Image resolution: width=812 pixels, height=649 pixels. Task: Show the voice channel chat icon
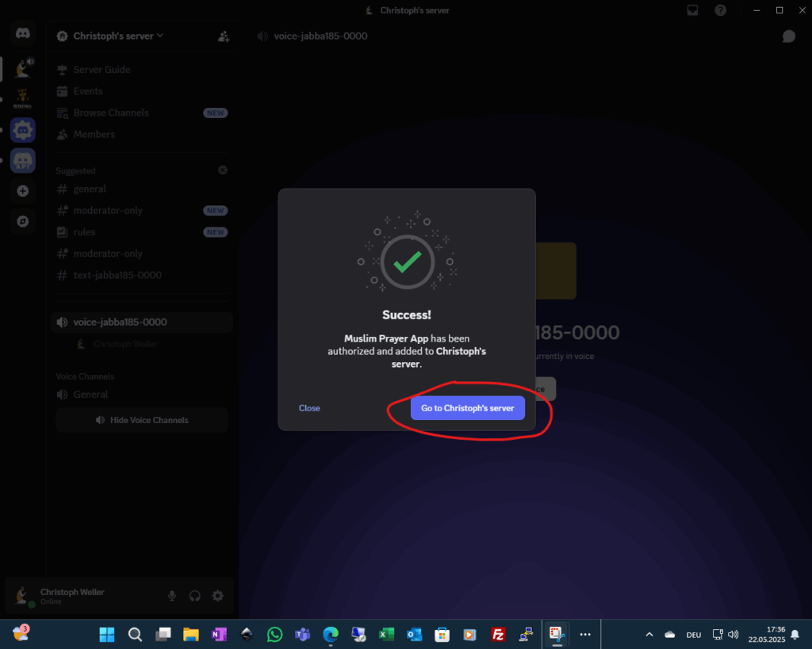pyautogui.click(x=789, y=36)
